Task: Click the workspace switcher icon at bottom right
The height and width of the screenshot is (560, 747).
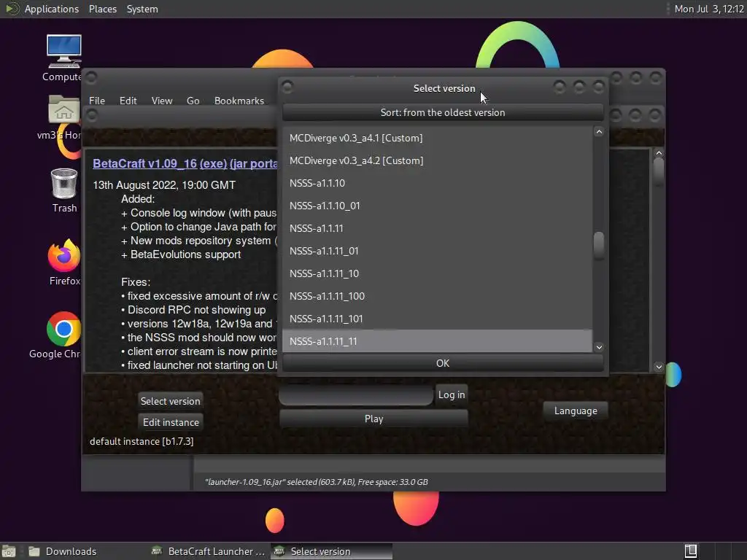Action: (x=691, y=551)
